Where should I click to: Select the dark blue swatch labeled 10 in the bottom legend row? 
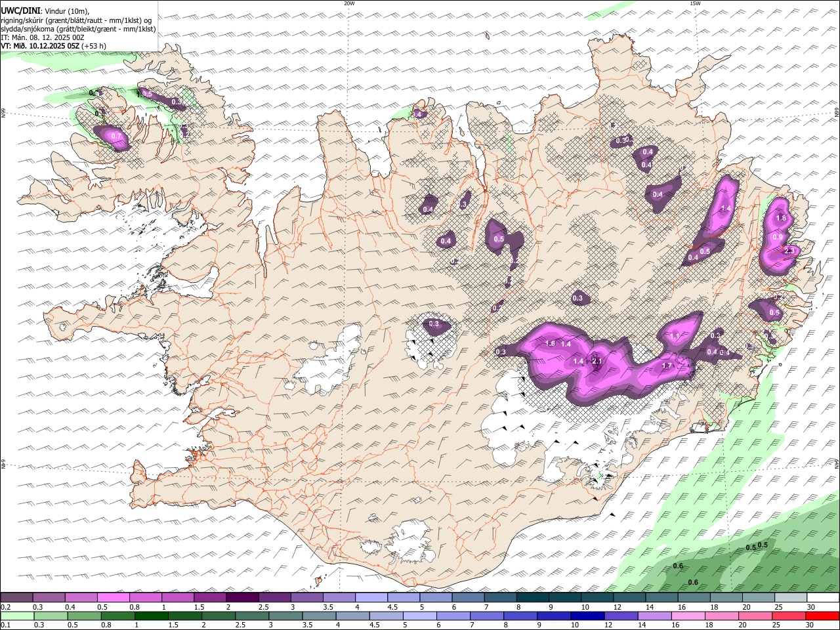tap(587, 616)
